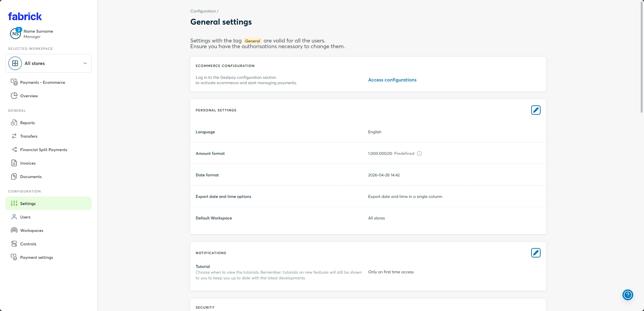Open the Reports menu item
The image size is (644, 311).
coord(49,123)
